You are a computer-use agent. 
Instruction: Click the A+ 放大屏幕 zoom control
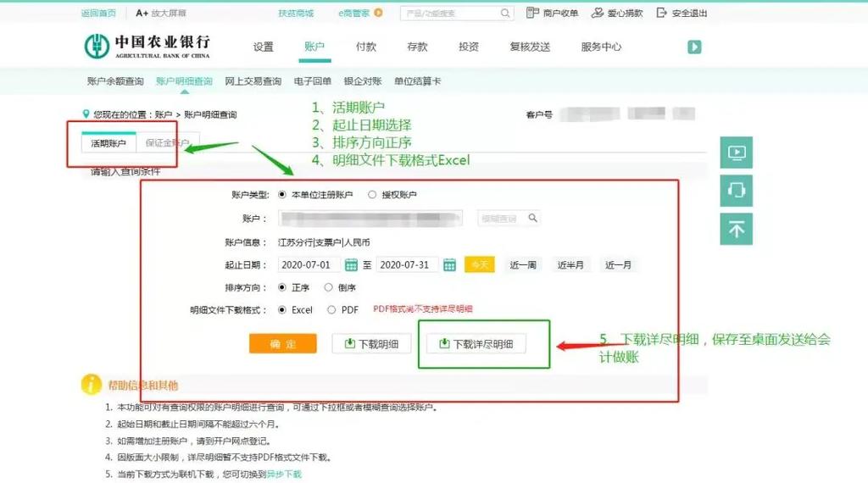pos(161,13)
